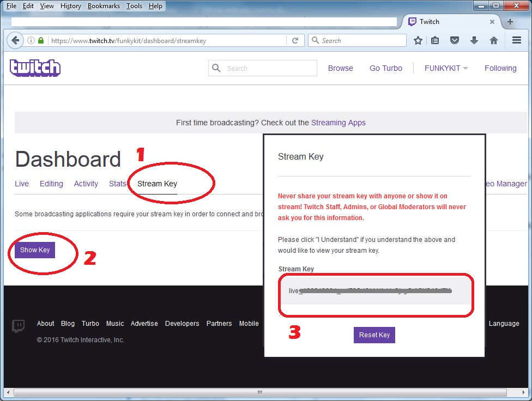The height and width of the screenshot is (401, 532).
Task: Click the site information (i) icon
Action: point(31,41)
